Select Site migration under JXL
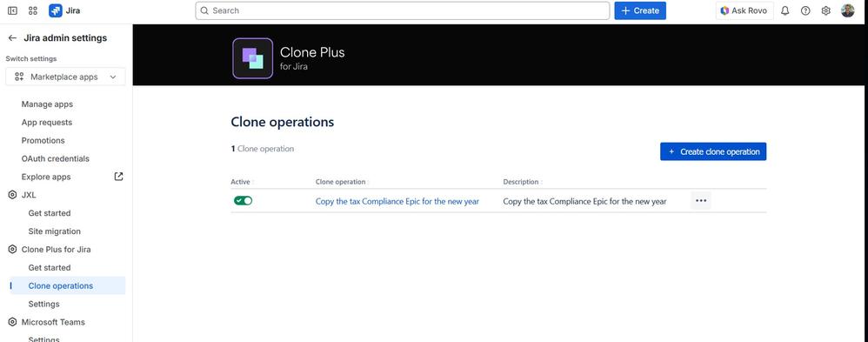This screenshot has height=342, width=868. coord(54,231)
